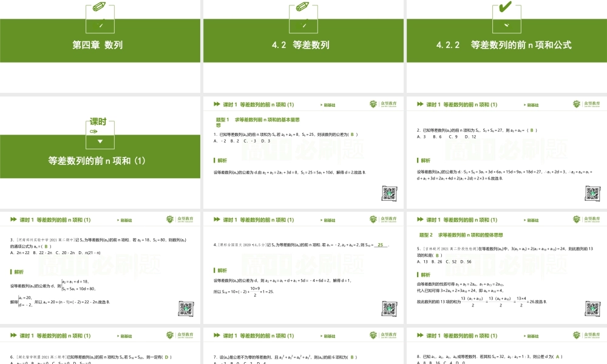Click the 解析 label under problem 1
Viewport: 607px width, 364px height.
pyautogui.click(x=220, y=161)
